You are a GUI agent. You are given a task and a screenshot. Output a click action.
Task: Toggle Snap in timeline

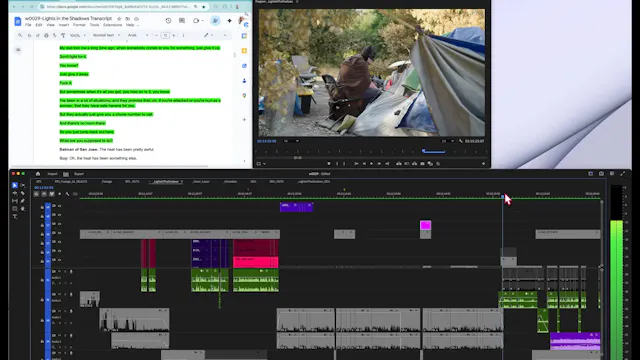[44, 194]
